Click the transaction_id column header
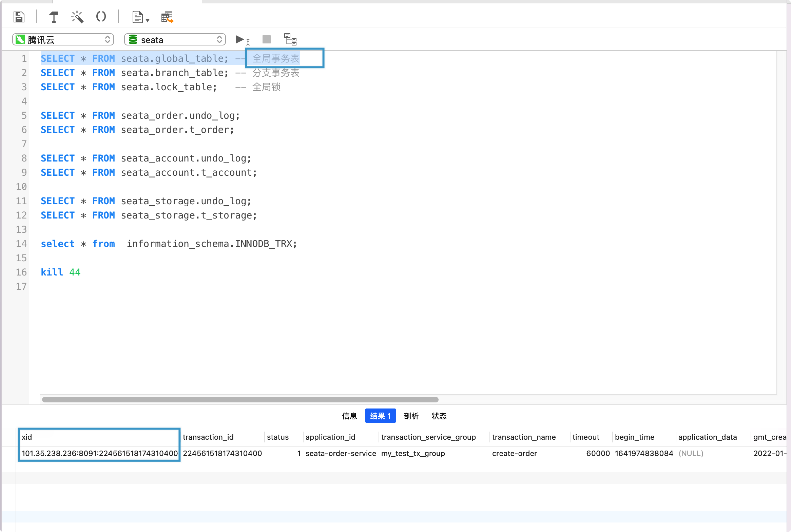 [x=208, y=437]
